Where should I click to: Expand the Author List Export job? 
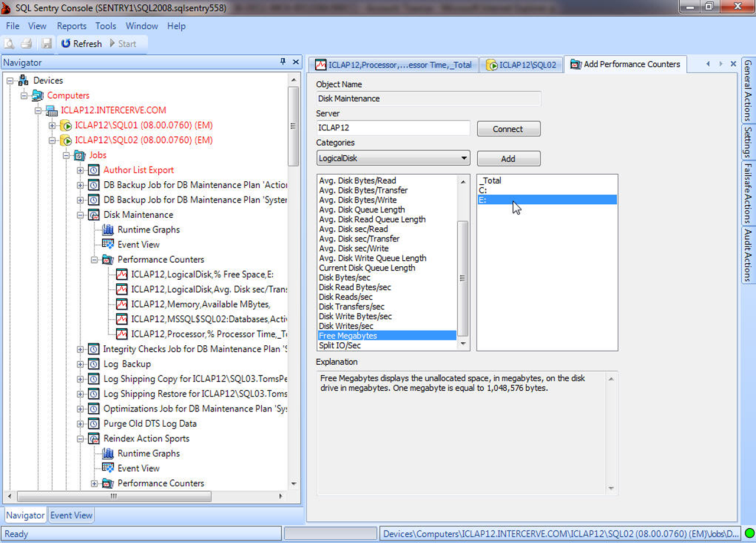click(x=80, y=170)
